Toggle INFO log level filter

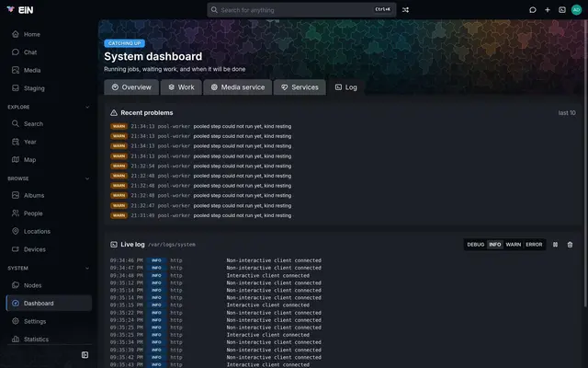click(x=494, y=245)
